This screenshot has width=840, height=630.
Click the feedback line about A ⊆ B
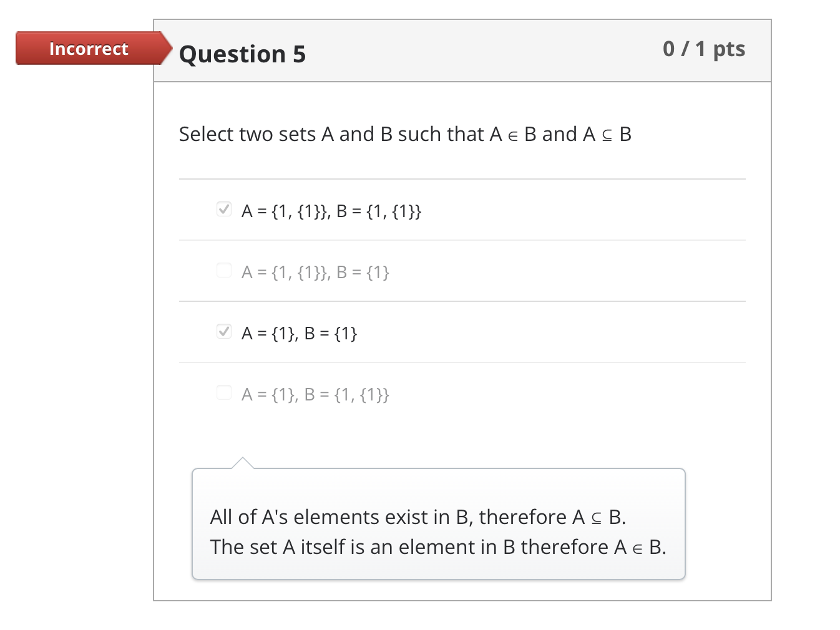(x=418, y=517)
